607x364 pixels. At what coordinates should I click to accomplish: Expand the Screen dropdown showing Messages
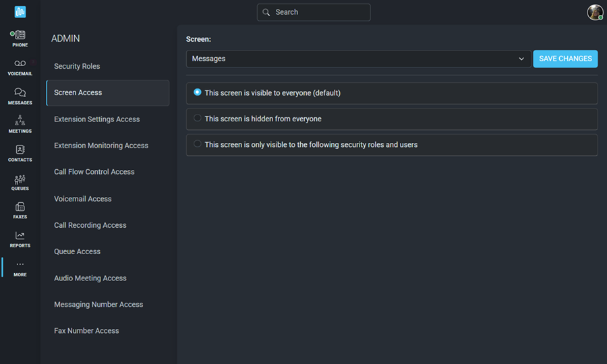click(x=359, y=59)
